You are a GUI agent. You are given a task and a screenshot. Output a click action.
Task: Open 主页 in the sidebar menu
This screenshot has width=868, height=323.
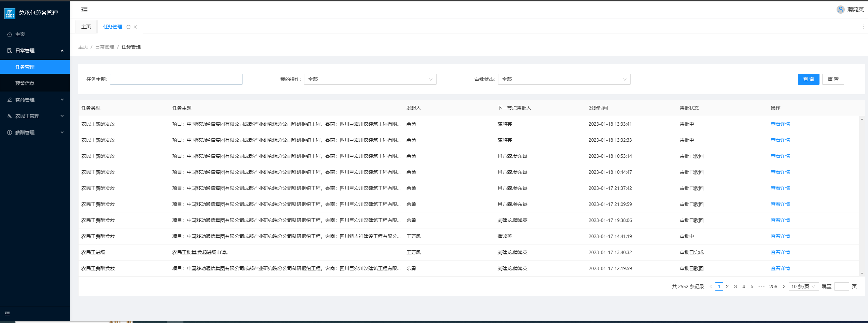click(35, 34)
